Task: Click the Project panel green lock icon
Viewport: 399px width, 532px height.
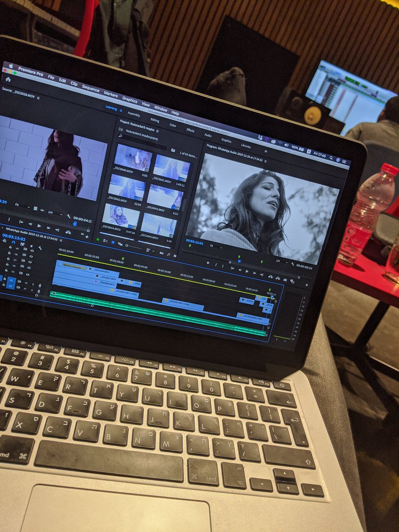Action: (x=98, y=239)
